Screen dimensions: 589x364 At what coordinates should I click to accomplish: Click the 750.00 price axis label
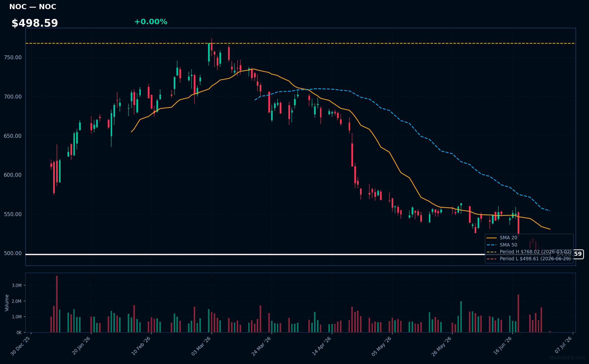(13, 57)
